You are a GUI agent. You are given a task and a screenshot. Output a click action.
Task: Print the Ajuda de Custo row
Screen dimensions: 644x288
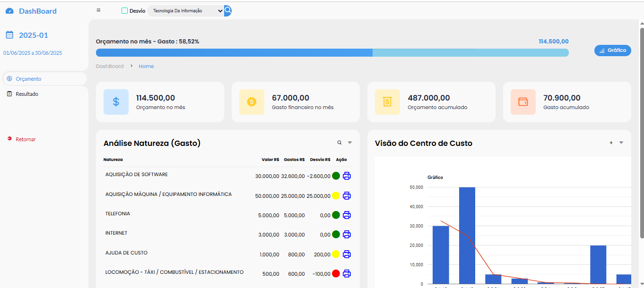coord(347,254)
